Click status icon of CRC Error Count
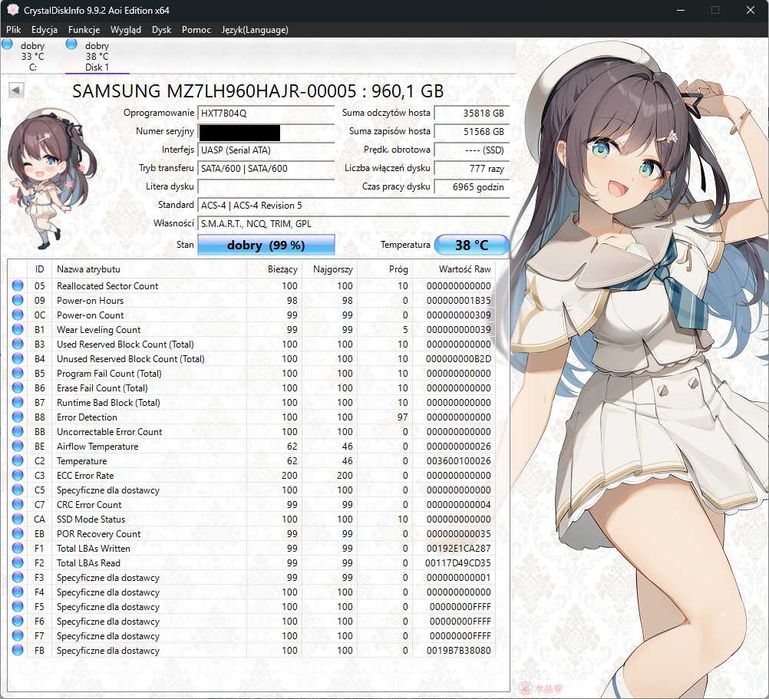769x699 pixels. point(18,504)
